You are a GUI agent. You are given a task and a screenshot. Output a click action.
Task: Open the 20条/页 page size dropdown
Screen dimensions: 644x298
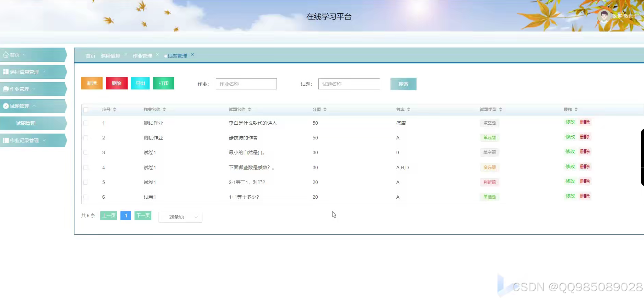click(180, 217)
